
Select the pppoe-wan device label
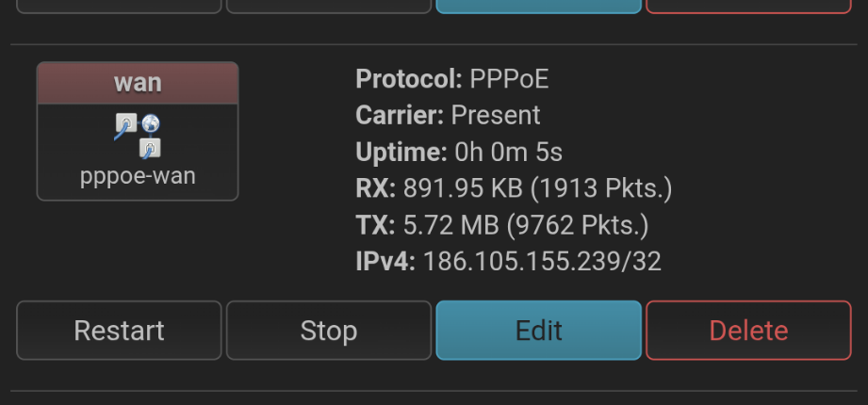pos(138,176)
